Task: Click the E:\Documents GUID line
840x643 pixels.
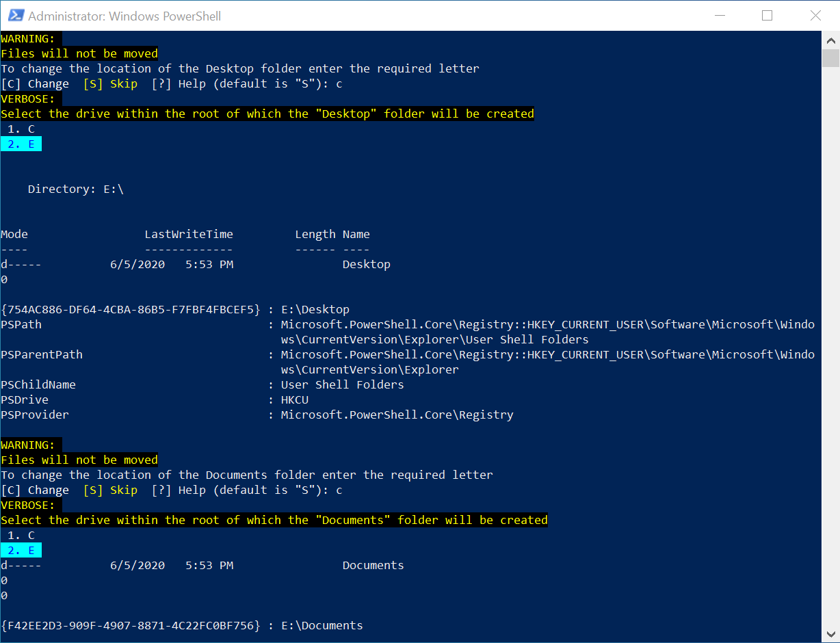Action: tap(181, 625)
